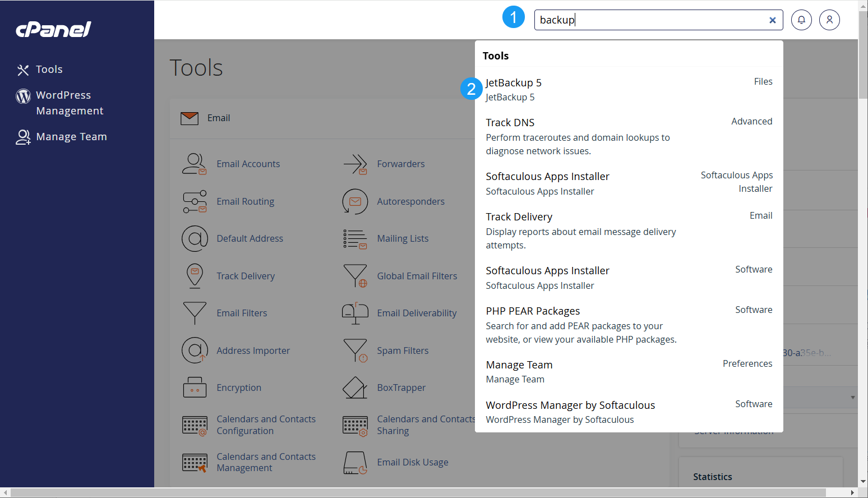868x498 pixels.
Task: Open Encryption link
Action: (239, 388)
